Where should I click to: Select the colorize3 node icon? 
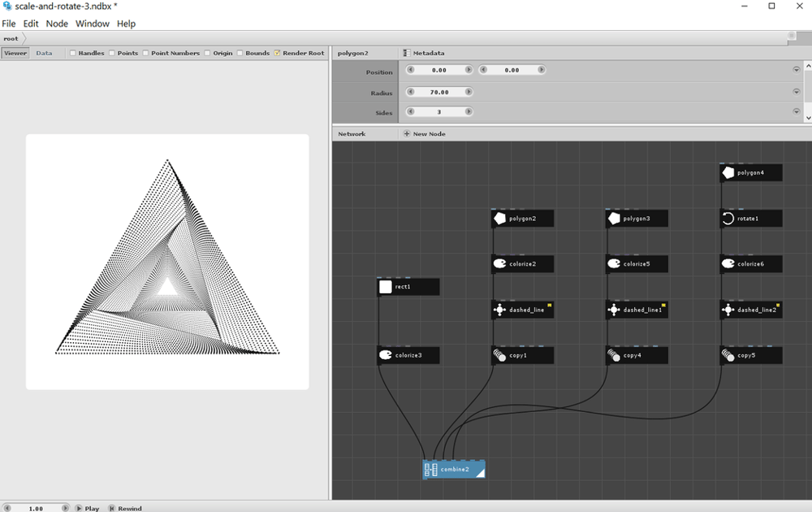(386, 355)
